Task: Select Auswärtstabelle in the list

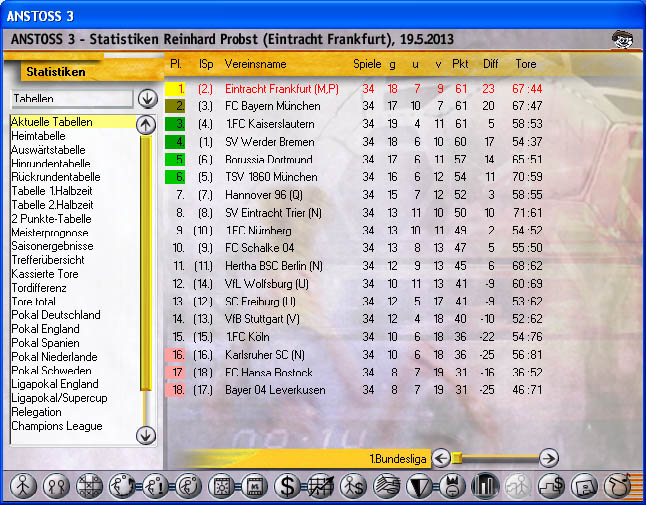Action: pyautogui.click(x=48, y=150)
